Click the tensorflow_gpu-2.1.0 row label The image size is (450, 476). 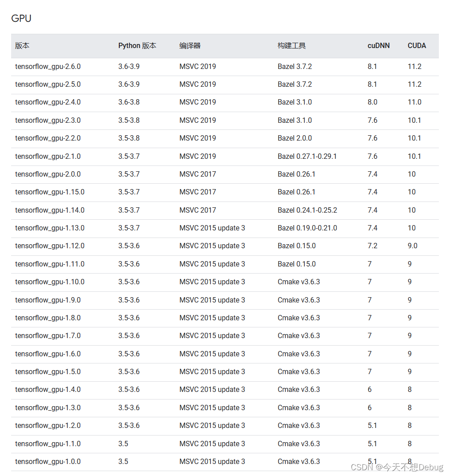pos(48,156)
